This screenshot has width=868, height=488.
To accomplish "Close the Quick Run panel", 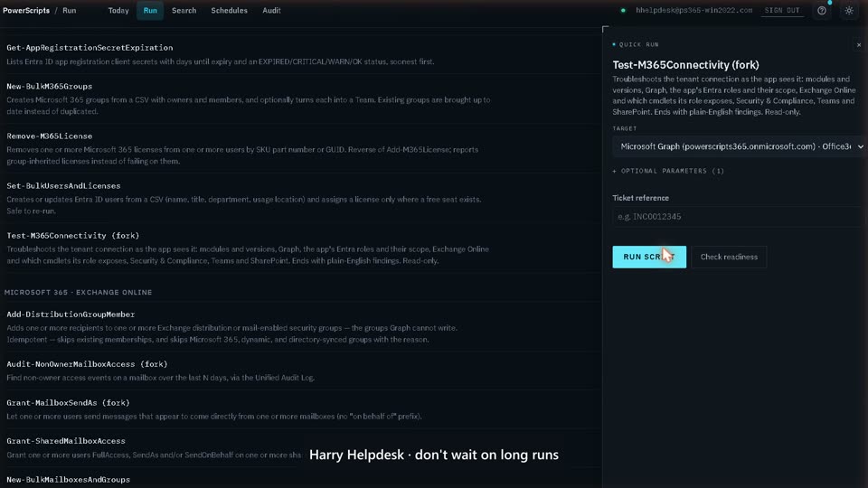I will pos(859,45).
